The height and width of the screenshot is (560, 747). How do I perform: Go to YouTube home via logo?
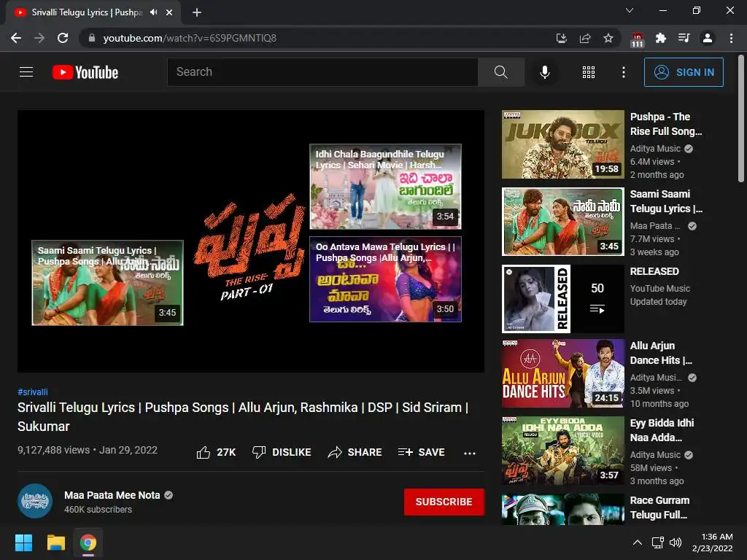pyautogui.click(x=85, y=72)
